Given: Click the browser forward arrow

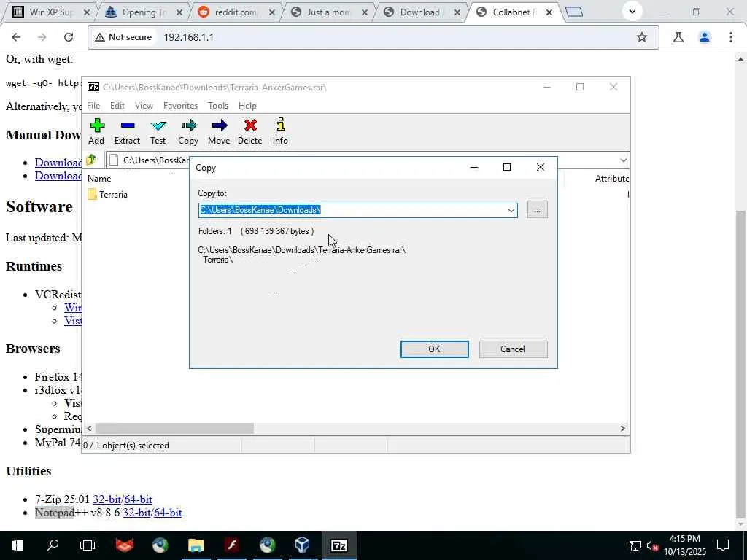Looking at the screenshot, I should pos(42,37).
